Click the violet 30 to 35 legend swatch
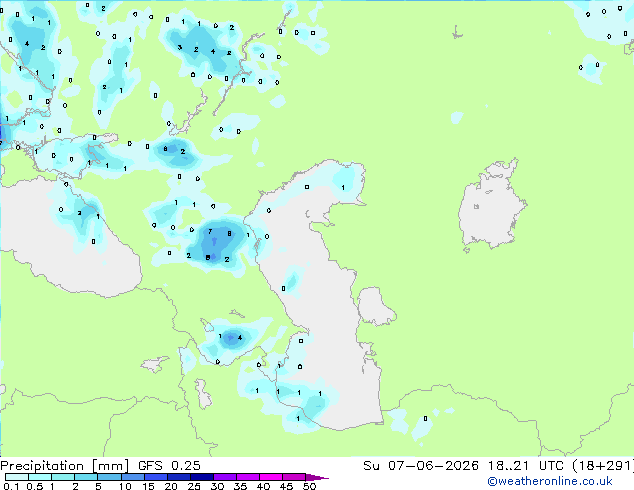The height and width of the screenshot is (490, 634). click(225, 477)
